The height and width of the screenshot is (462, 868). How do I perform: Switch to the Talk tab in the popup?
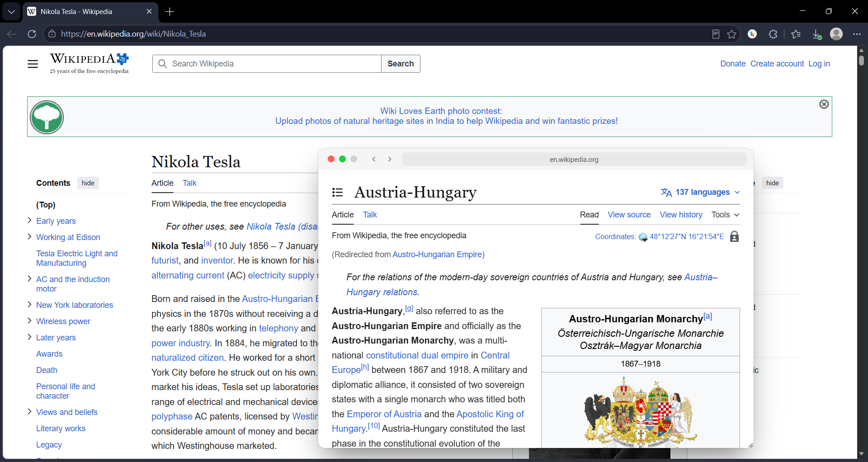coord(370,215)
